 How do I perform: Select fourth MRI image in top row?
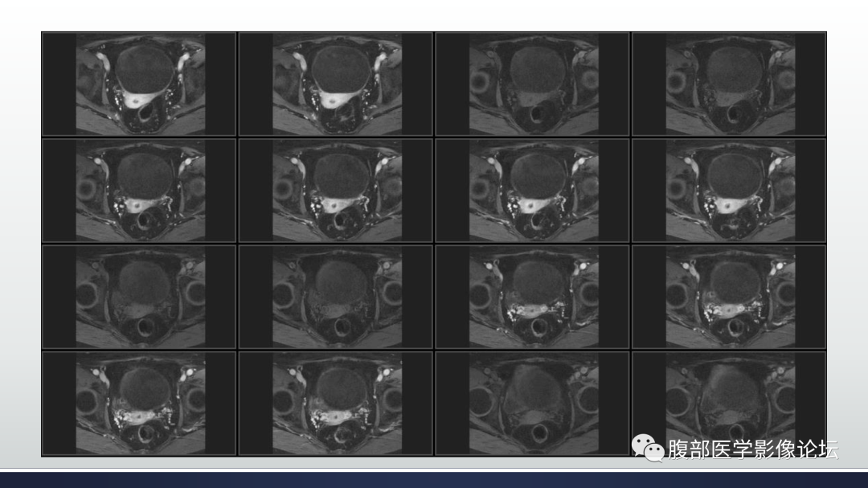coord(729,84)
